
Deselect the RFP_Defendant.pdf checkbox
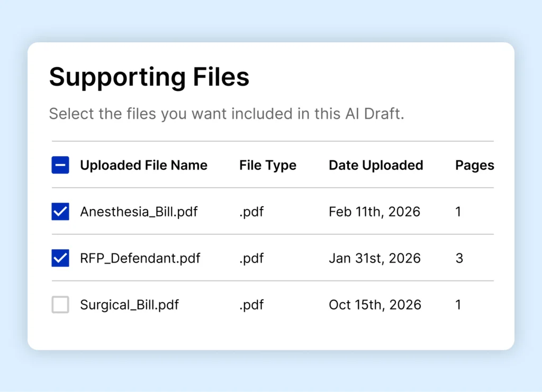(x=60, y=259)
